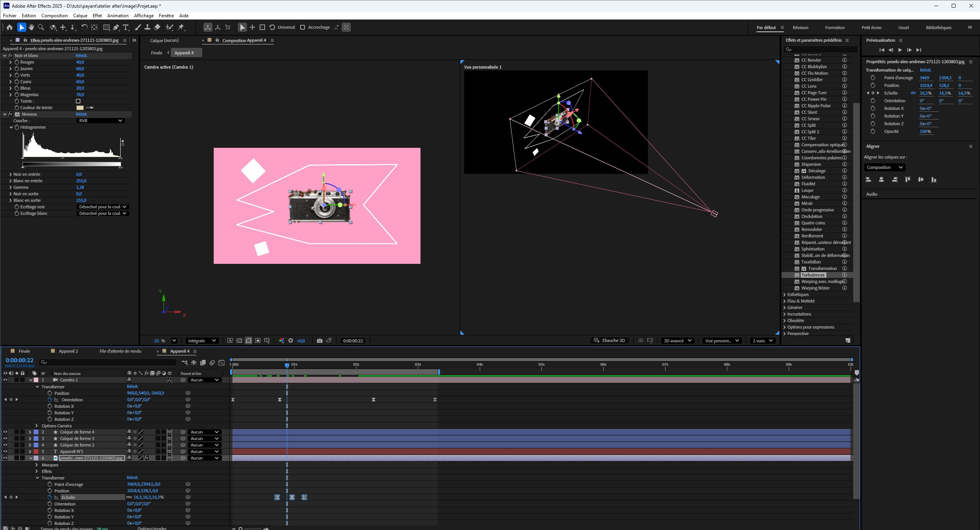Viewport: 980px width, 530px height.
Task: Click the Ebauche 3D button
Action: pos(609,340)
